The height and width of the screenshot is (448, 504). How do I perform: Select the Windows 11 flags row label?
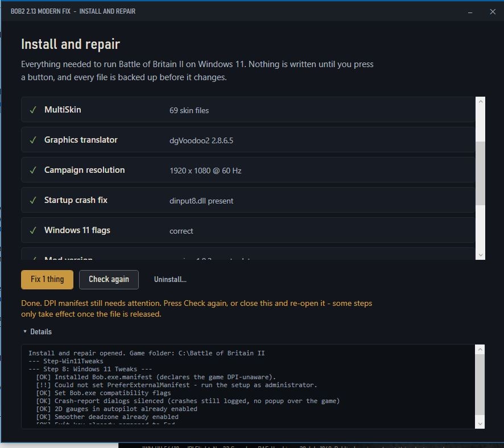[x=77, y=230]
